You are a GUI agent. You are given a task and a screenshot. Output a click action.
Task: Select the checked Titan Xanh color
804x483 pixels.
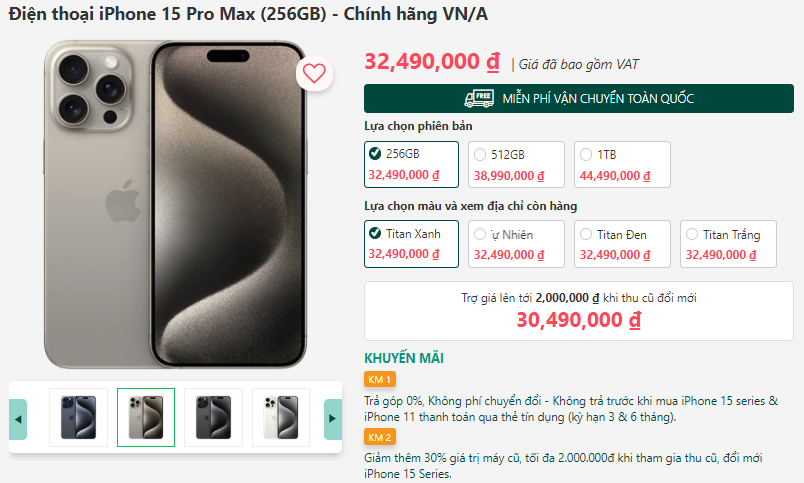pos(411,244)
